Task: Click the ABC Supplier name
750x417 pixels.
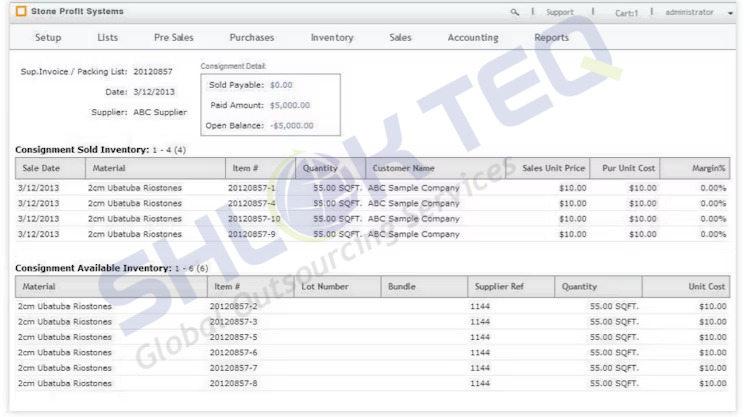Action: [160, 112]
